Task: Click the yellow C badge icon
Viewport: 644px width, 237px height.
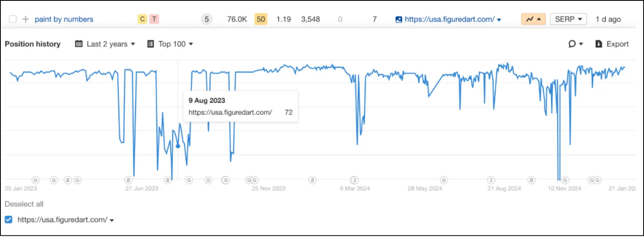Action: pos(142,19)
